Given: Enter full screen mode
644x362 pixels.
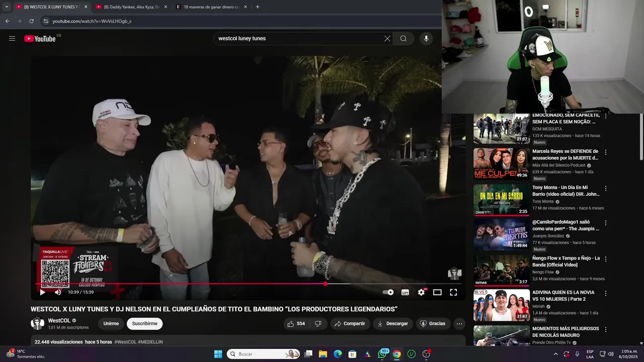Looking at the screenshot, I should click(453, 292).
